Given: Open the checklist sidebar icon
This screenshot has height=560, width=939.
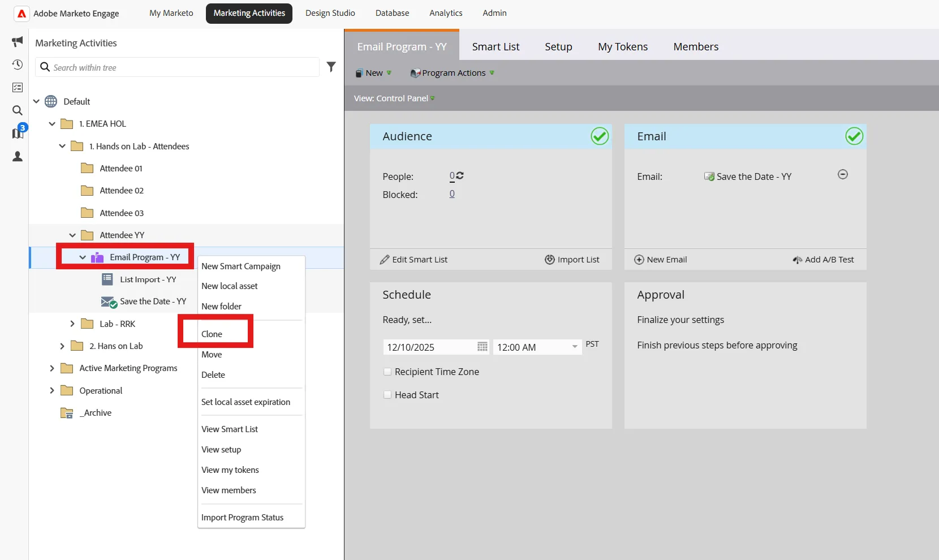Looking at the screenshot, I should click(x=18, y=87).
